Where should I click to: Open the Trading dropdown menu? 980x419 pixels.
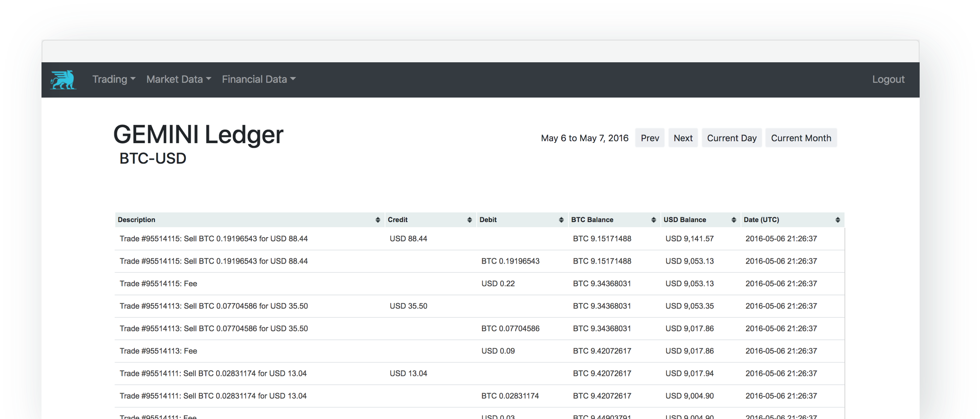114,79
